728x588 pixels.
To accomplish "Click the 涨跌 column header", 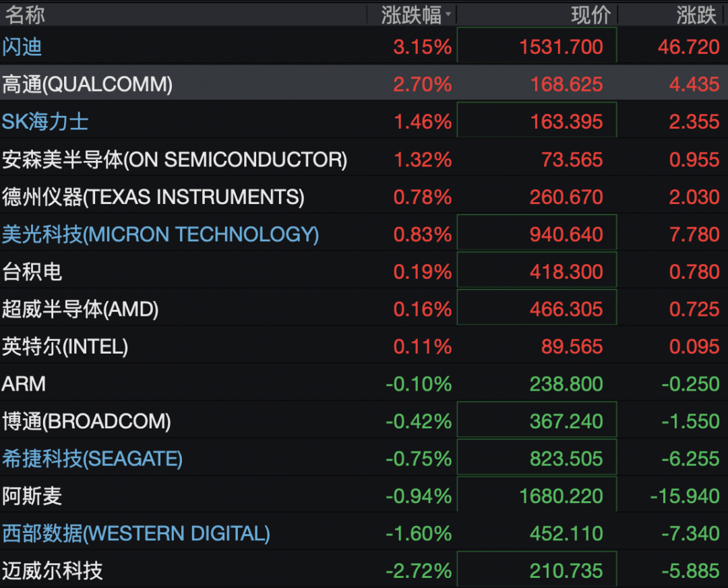I will [696, 15].
